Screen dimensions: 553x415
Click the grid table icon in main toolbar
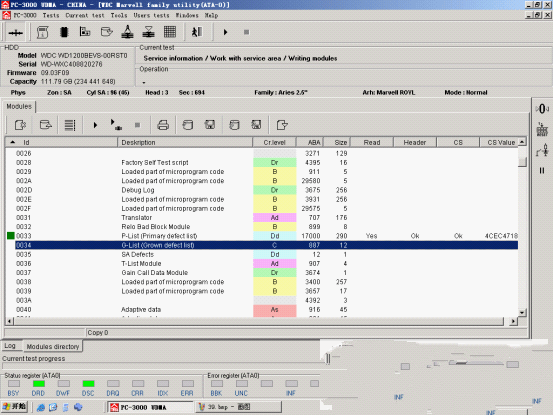(x=170, y=32)
